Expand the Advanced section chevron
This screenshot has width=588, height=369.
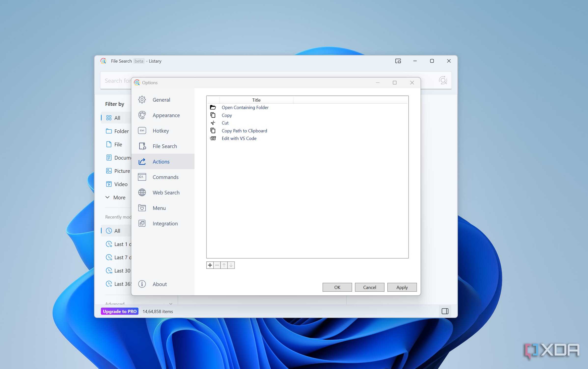171,303
